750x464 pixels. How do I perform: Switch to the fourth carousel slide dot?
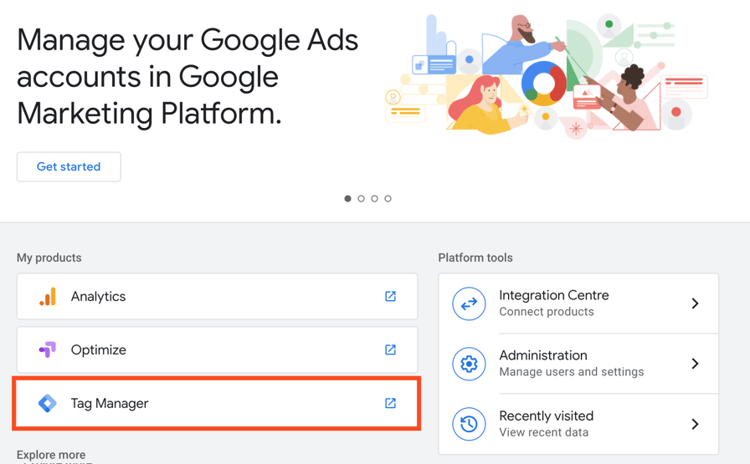388,199
